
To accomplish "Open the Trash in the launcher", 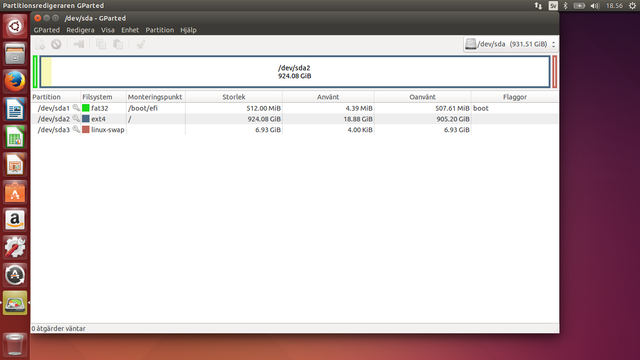I will pos(15,344).
